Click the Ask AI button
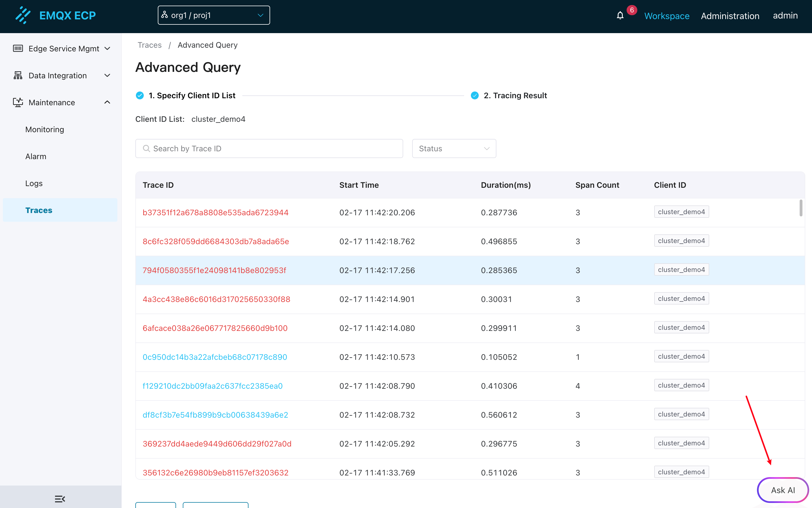Viewport: 812px width, 508px height. click(783, 490)
